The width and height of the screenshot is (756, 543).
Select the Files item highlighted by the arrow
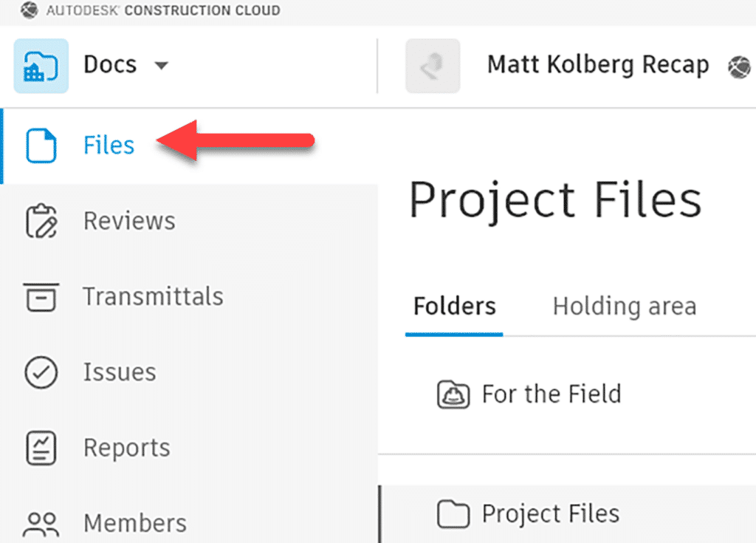click(108, 146)
